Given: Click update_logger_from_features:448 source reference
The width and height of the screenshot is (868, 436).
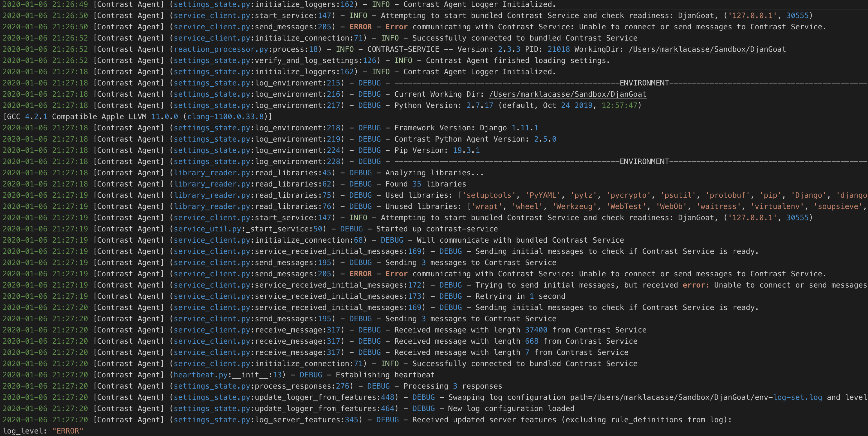Looking at the screenshot, I should click(x=325, y=397).
